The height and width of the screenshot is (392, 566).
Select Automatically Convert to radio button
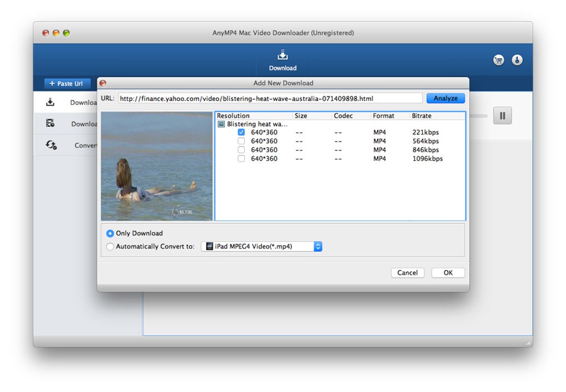tap(110, 247)
